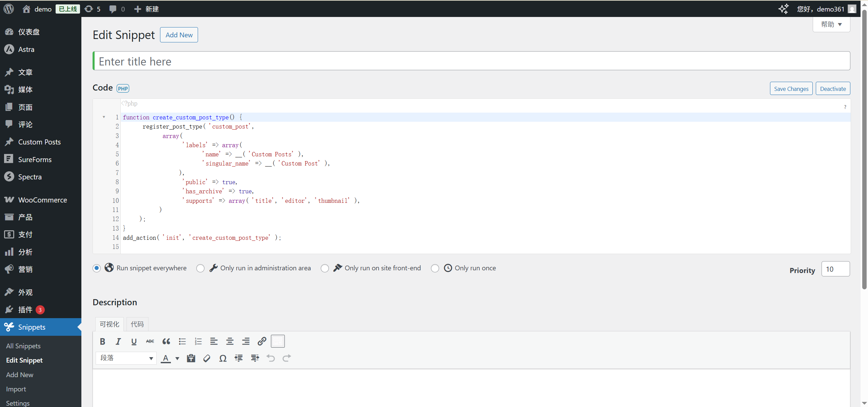
Task: Click the blockquote icon
Action: (166, 341)
